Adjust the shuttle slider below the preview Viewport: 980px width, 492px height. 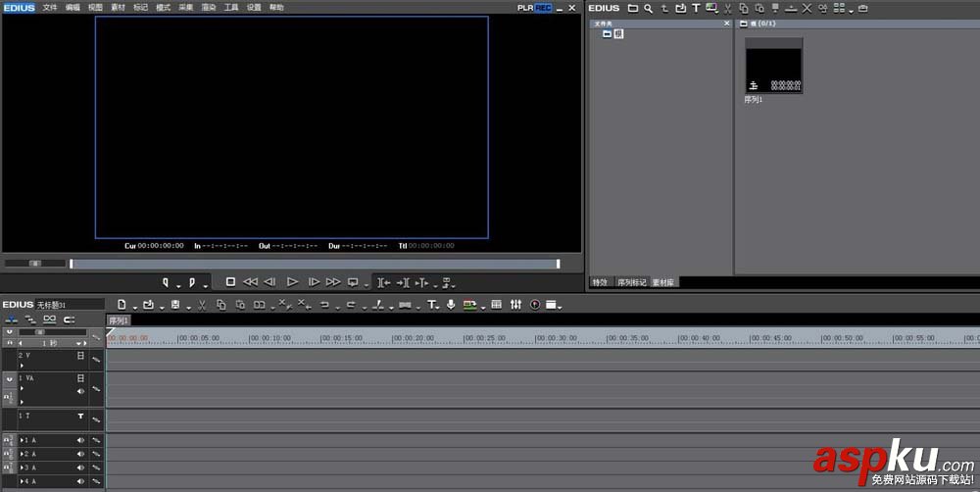[35, 264]
